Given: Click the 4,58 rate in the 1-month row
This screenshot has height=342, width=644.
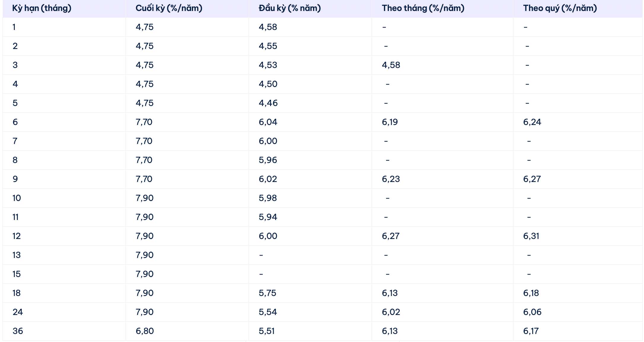Looking at the screenshot, I should click(268, 27).
